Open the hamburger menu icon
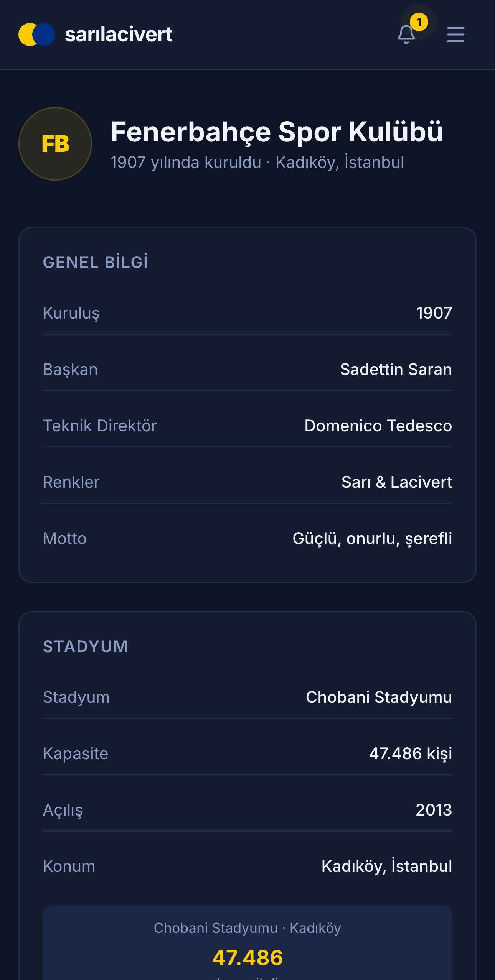 point(456,35)
